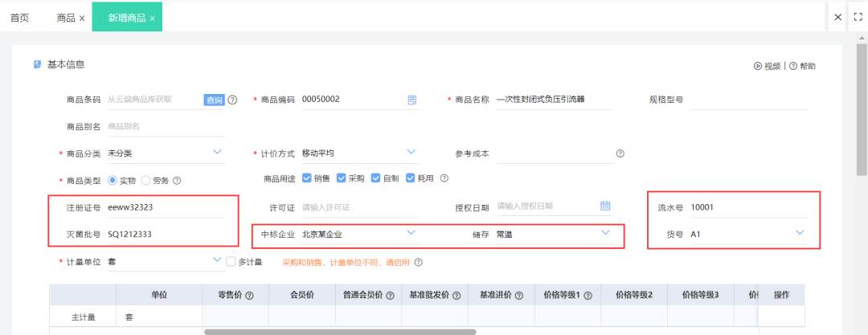
Task: Click the 操作 column header
Action: pyautogui.click(x=781, y=295)
